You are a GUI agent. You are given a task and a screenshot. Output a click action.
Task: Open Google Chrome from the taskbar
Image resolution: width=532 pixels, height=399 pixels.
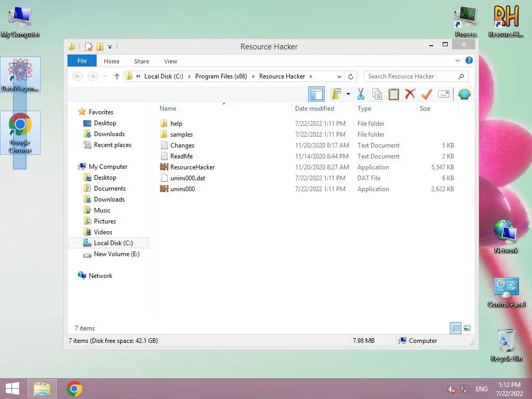coord(74,389)
